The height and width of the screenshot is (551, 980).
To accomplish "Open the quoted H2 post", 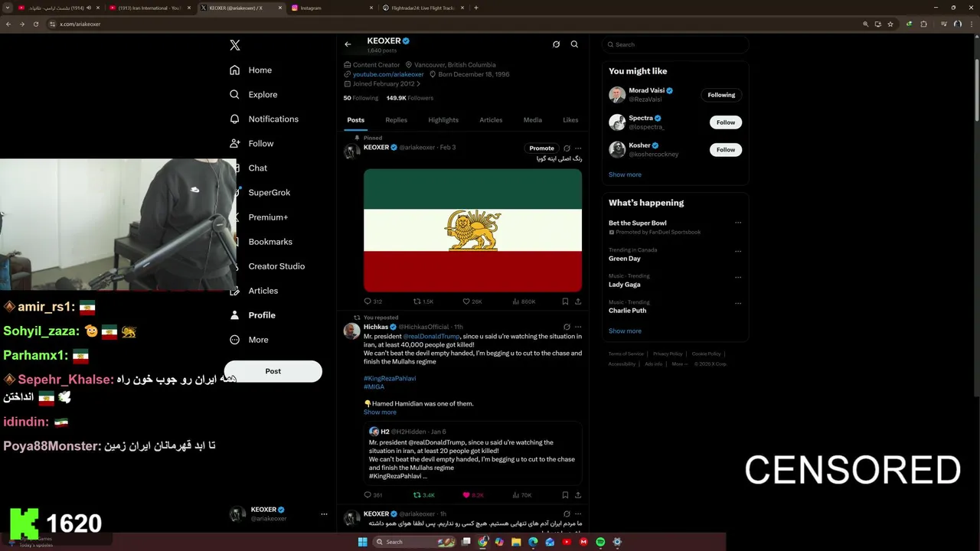I will point(472,453).
